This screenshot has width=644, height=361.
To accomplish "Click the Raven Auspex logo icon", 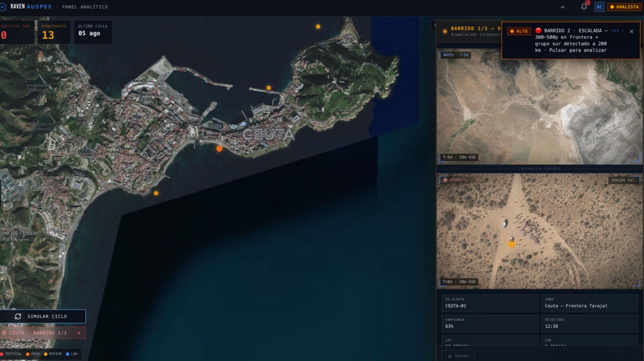I will [3, 7].
